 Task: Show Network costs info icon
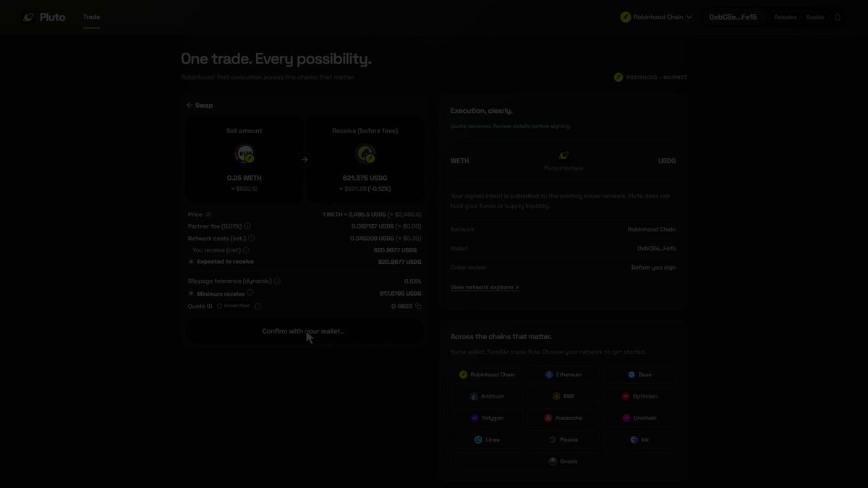(x=251, y=239)
